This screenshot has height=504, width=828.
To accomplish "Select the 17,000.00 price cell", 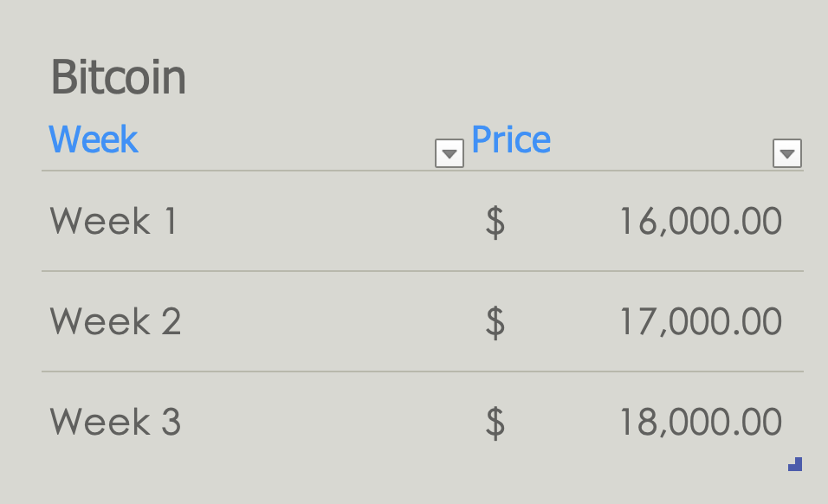I will (702, 321).
